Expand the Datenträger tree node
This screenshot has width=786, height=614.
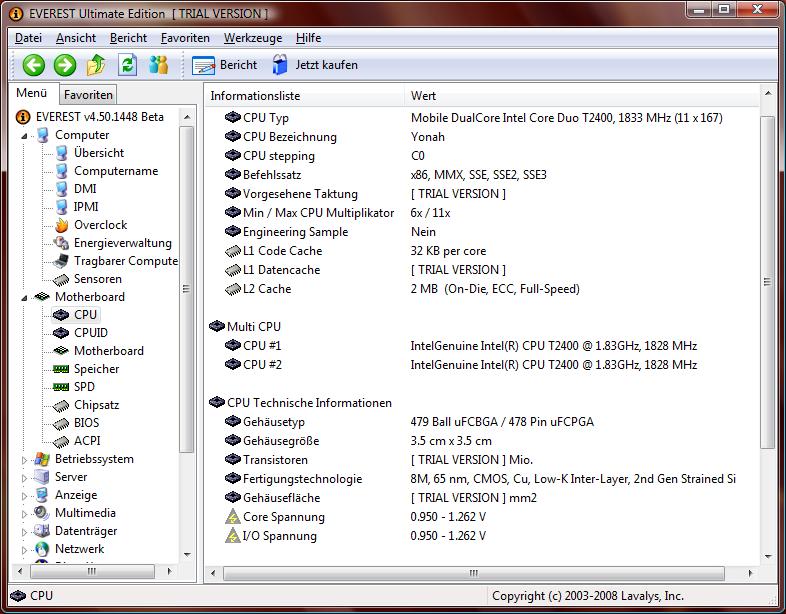[24, 532]
